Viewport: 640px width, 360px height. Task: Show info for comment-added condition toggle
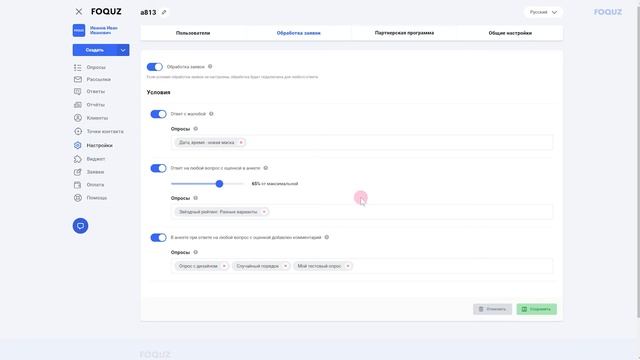coord(327,237)
